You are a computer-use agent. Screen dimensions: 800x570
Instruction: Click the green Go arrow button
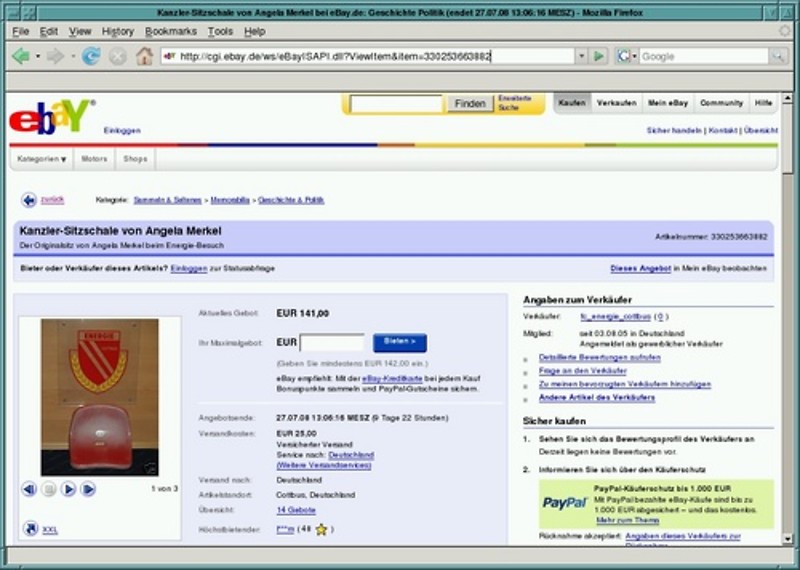[599, 56]
